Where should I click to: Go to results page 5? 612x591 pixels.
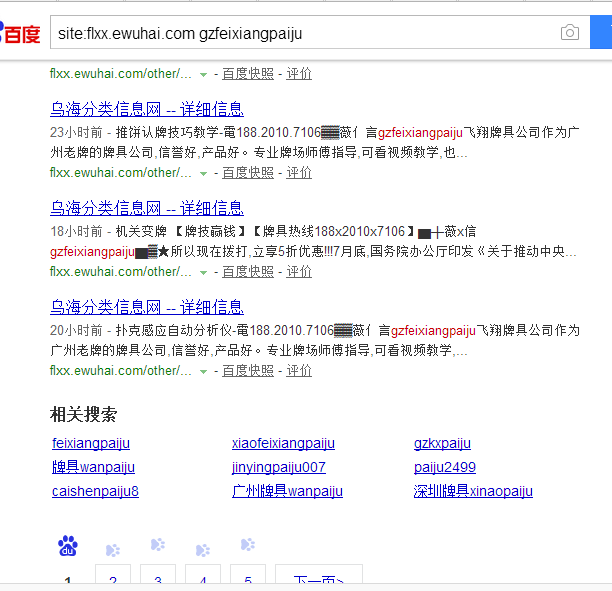248,574
